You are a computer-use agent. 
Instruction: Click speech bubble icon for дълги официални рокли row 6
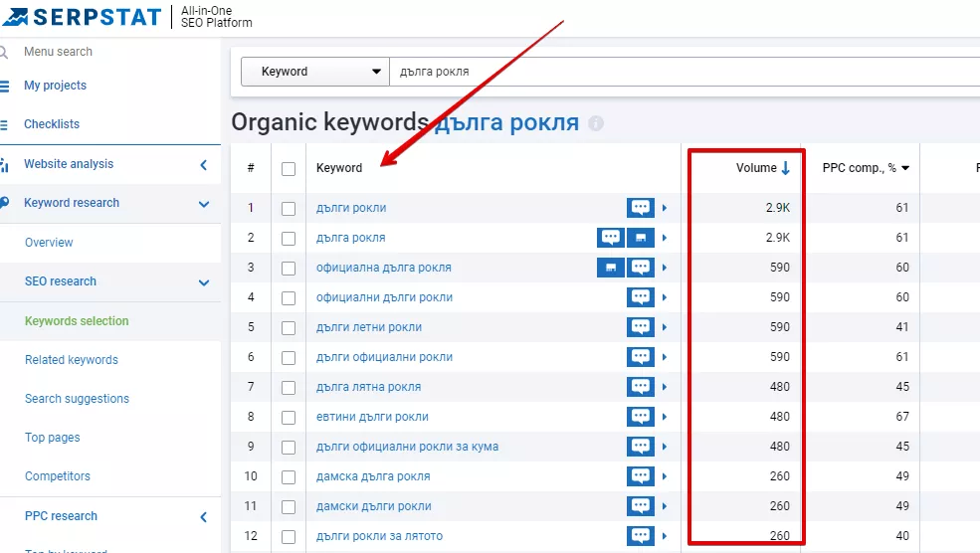pos(641,357)
